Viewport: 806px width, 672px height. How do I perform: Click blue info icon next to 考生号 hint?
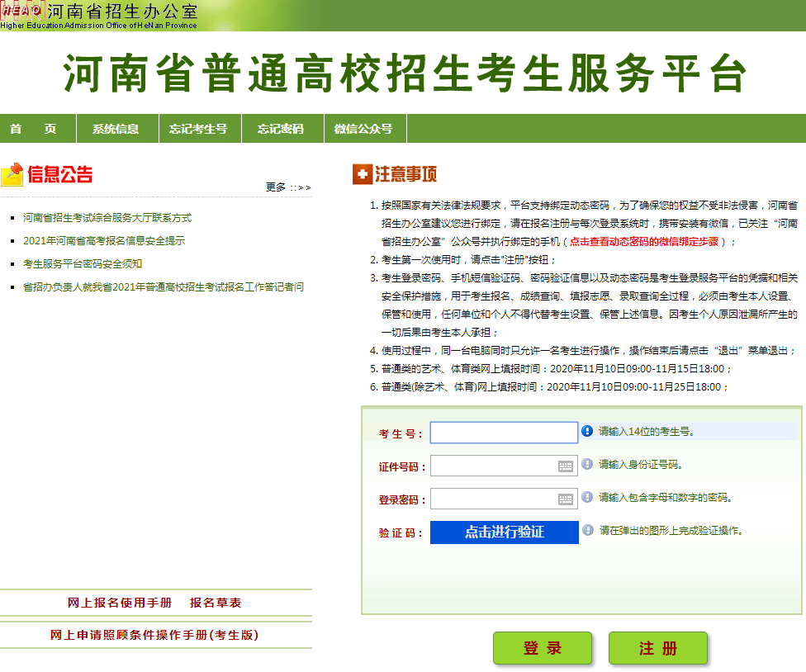tap(587, 431)
